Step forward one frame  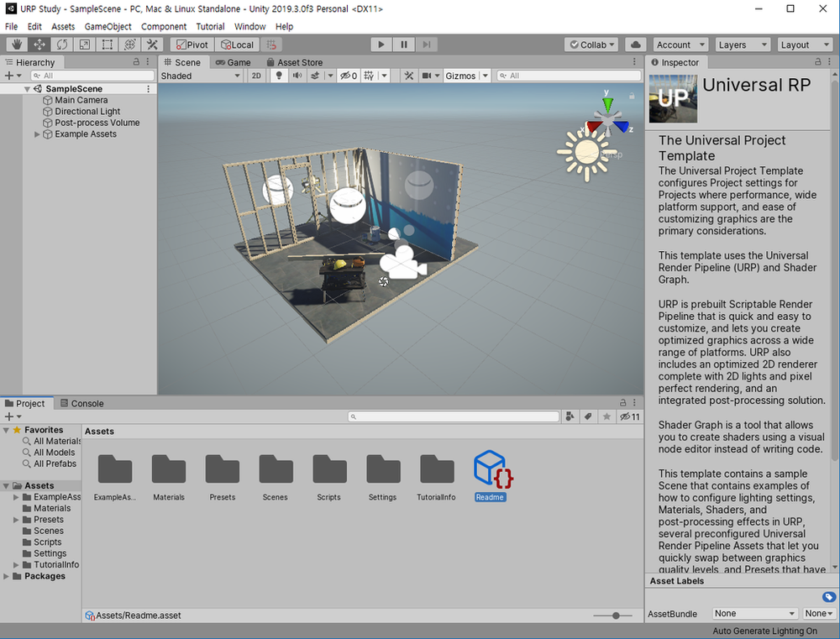[x=427, y=45]
